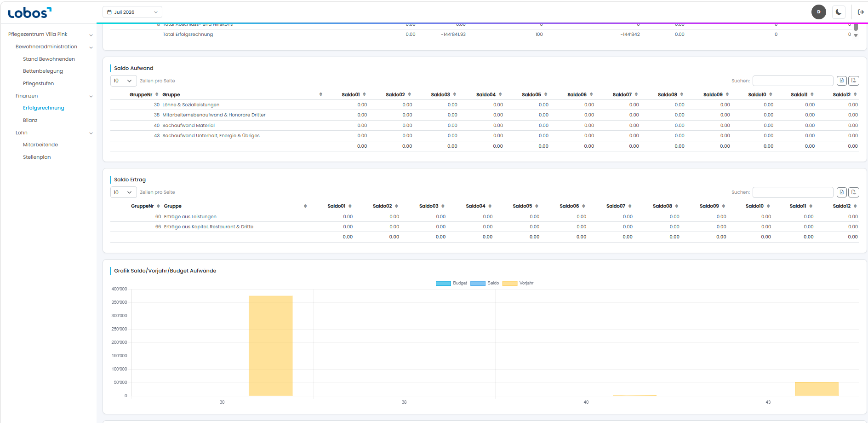Export the Saldo Aufwand table with the right of the two export icons

[x=854, y=81]
